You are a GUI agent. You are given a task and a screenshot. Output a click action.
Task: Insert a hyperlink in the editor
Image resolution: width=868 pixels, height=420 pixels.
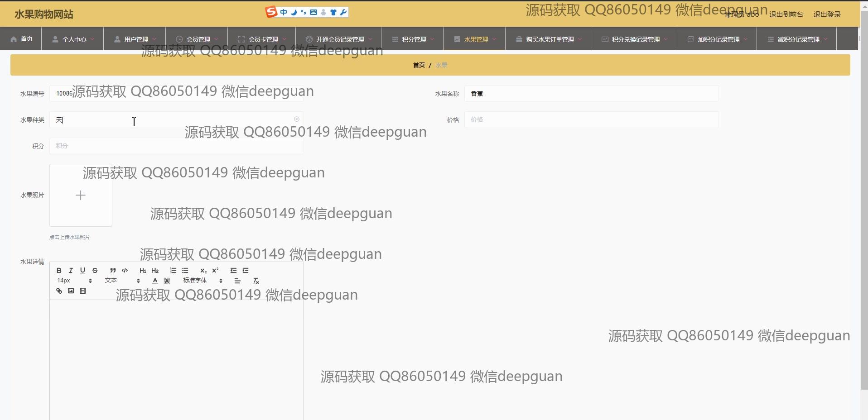pos(59,291)
